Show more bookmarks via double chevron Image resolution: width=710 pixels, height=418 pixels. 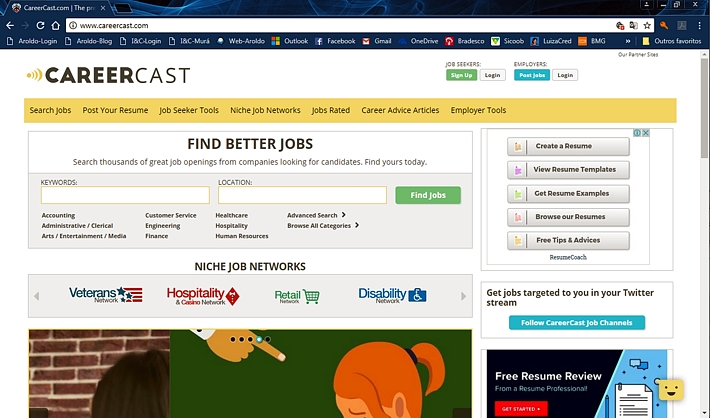coord(628,41)
